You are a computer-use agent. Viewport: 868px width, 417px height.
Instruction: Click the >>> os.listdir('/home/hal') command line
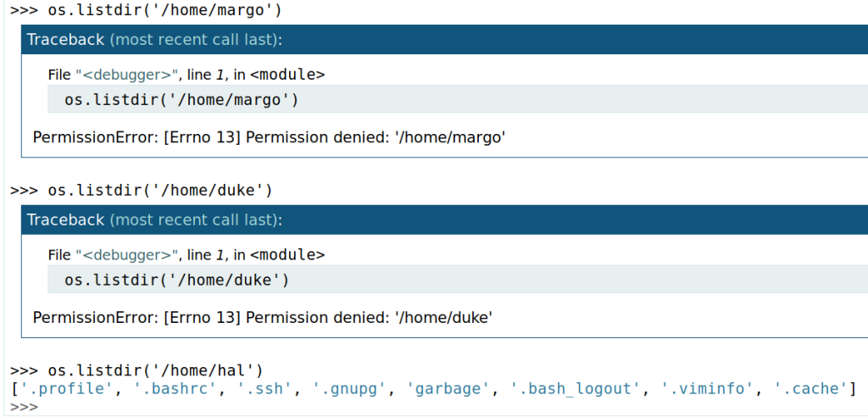click(136, 370)
